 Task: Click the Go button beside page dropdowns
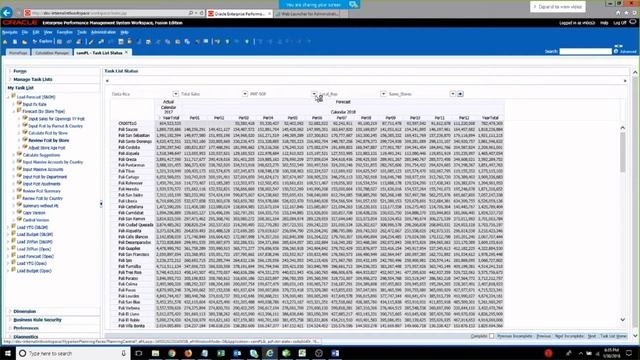click(x=460, y=94)
